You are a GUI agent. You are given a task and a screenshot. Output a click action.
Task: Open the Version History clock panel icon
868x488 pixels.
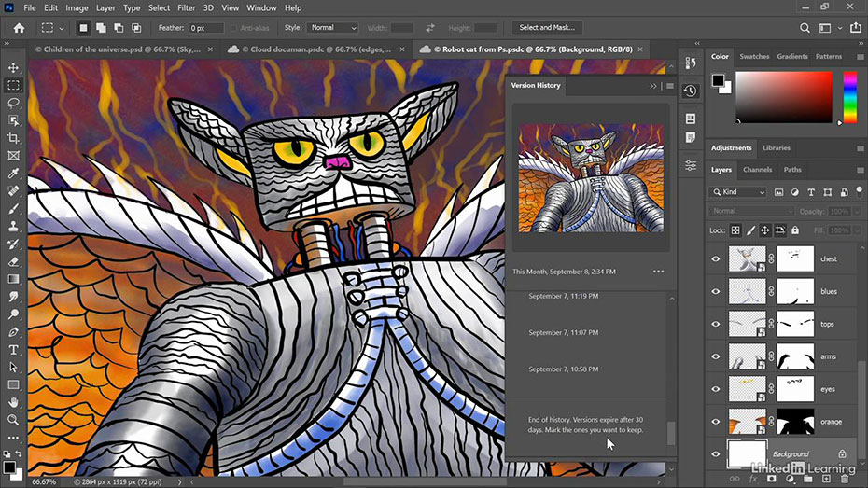click(691, 91)
